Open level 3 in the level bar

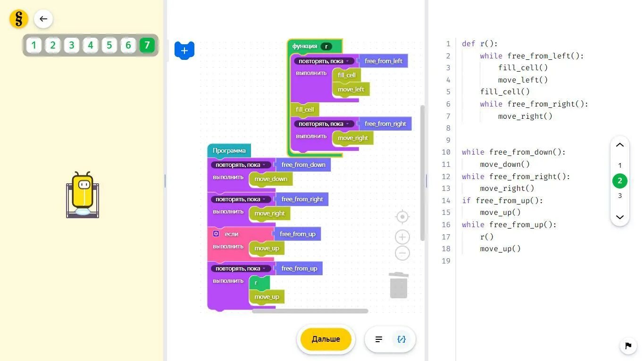pos(71,45)
